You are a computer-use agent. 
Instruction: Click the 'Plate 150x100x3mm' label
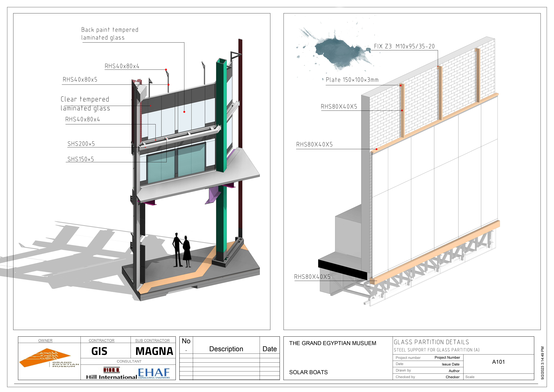(352, 80)
